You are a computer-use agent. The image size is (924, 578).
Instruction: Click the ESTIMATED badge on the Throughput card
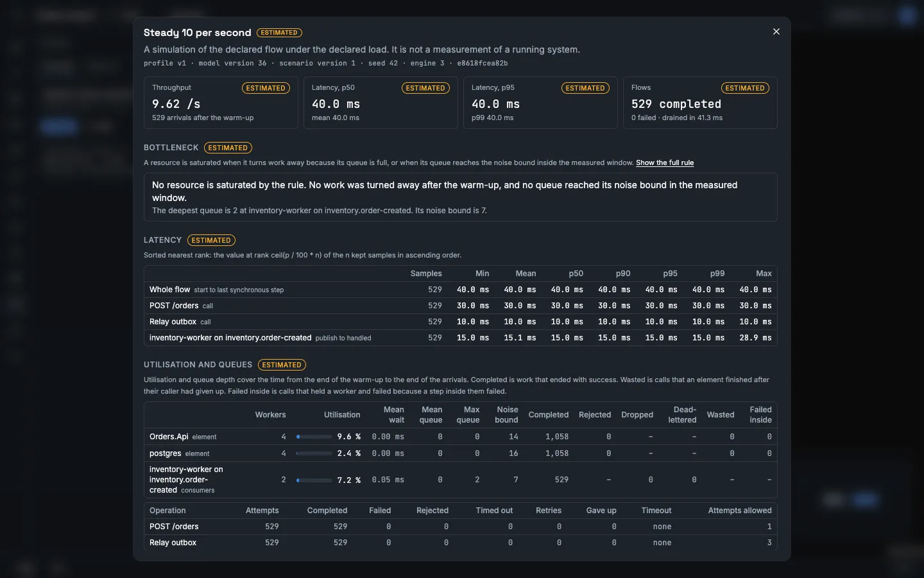[x=266, y=88]
